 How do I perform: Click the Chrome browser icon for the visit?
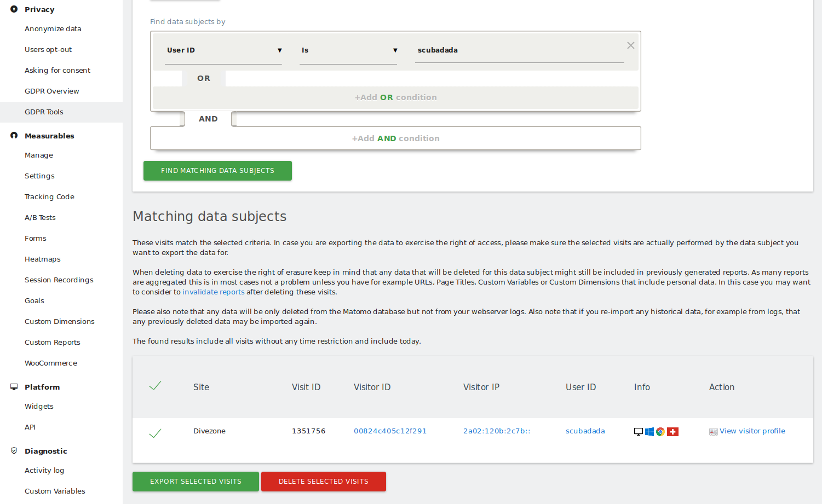(661, 431)
